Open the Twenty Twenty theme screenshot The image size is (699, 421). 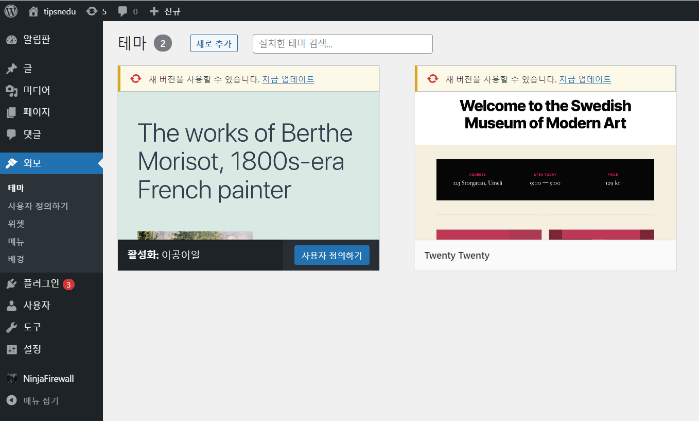(545, 166)
